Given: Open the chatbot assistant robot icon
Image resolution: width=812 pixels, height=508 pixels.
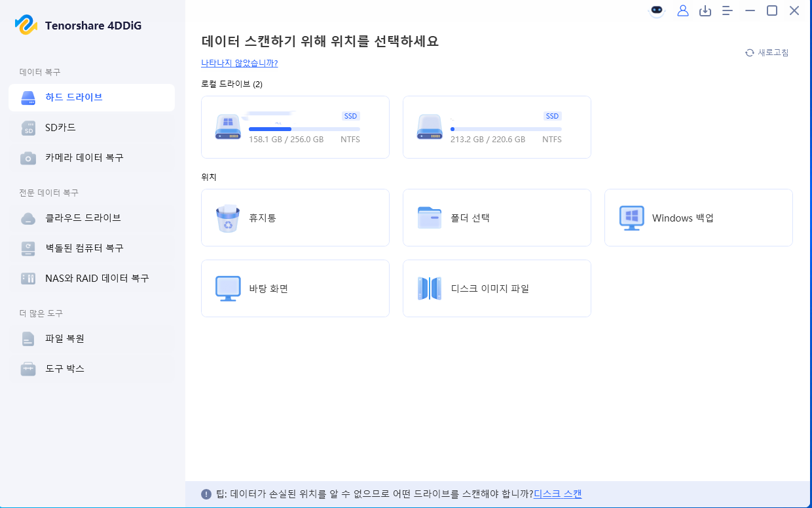Looking at the screenshot, I should click(x=656, y=11).
